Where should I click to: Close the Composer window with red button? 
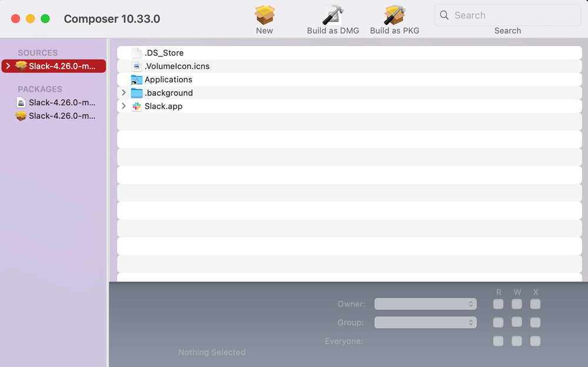tap(15, 19)
